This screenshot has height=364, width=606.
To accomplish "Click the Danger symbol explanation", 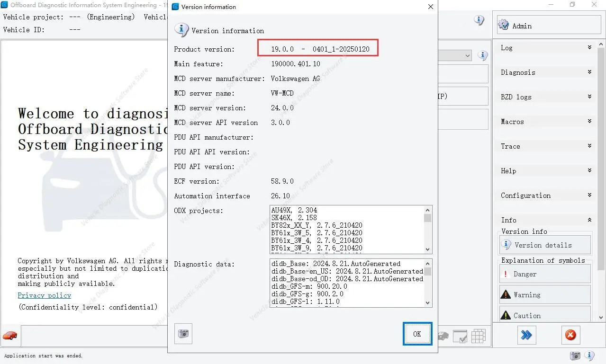I will point(545,274).
